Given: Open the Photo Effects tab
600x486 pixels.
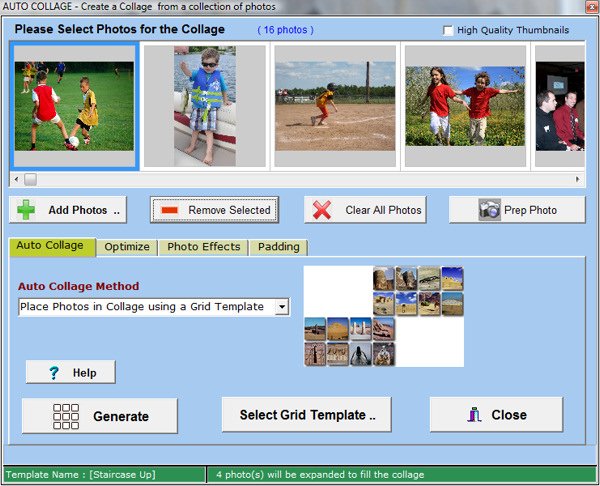Looking at the screenshot, I should point(203,247).
